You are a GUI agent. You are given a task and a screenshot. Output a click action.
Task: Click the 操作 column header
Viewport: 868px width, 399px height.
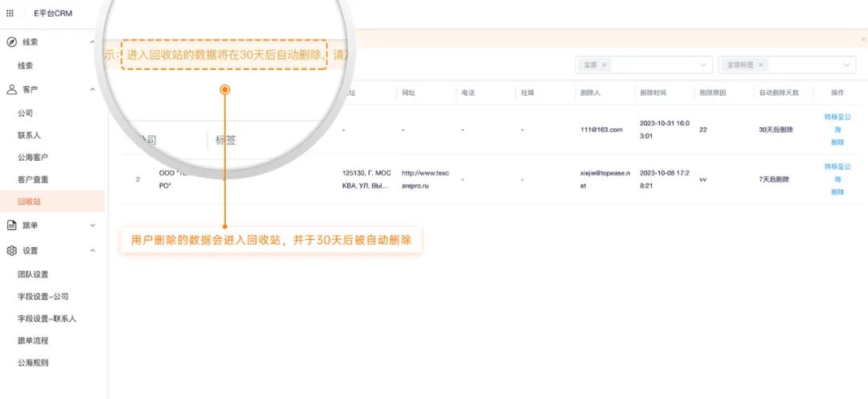click(x=837, y=93)
